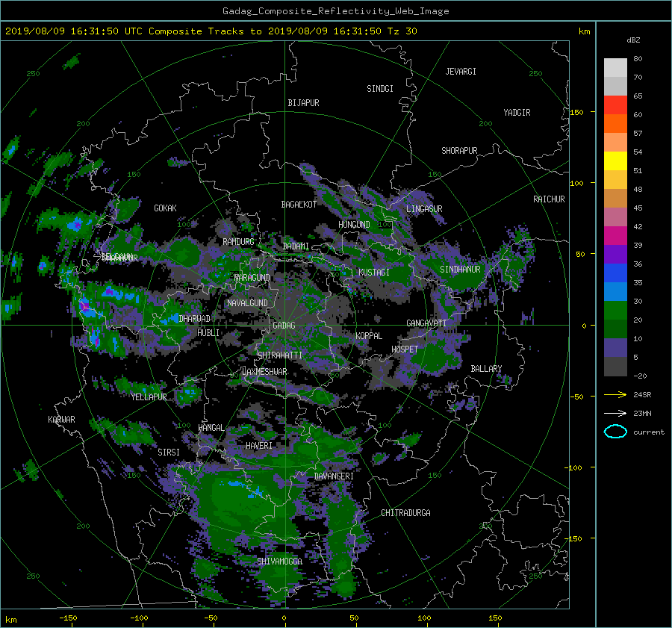The height and width of the screenshot is (628, 672).
Task: Click the gray 70-80 dBZ legend swatch
Action: pos(615,68)
